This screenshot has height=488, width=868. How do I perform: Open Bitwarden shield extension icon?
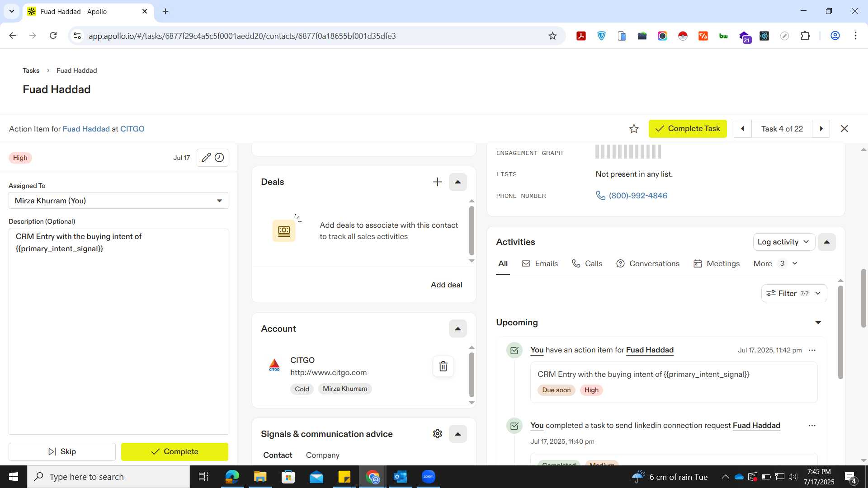click(601, 36)
